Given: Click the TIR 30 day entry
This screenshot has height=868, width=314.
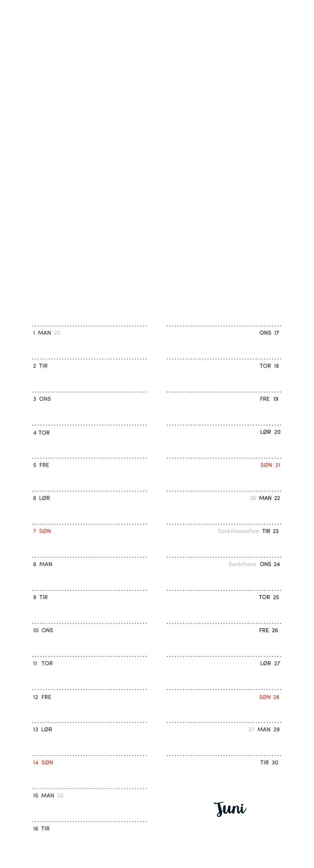Looking at the screenshot, I should pyautogui.click(x=269, y=762).
